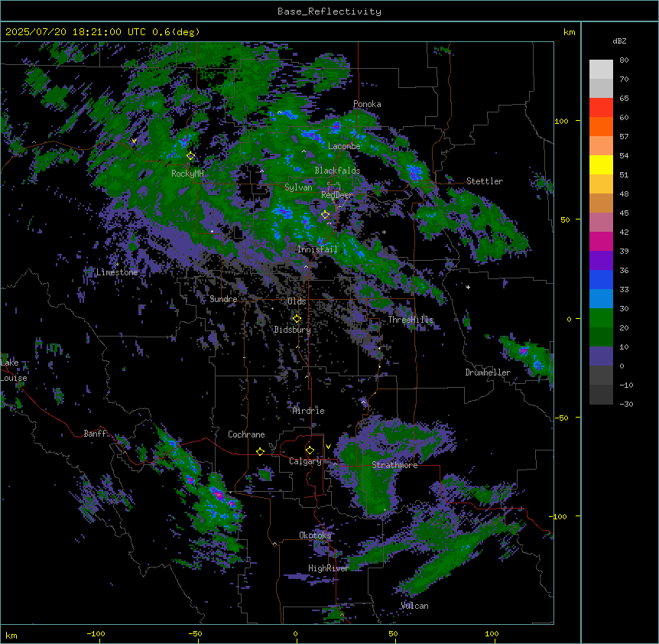Click the Sundre label
Image resolution: width=659 pixels, height=644 pixels.
223,299
